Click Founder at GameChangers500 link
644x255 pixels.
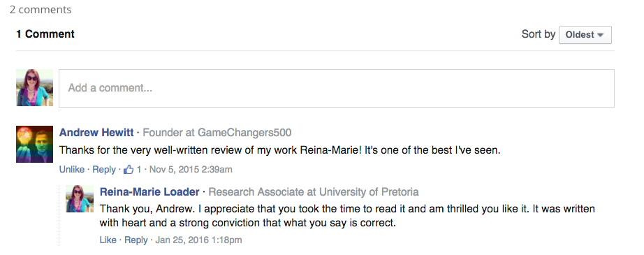tap(217, 133)
